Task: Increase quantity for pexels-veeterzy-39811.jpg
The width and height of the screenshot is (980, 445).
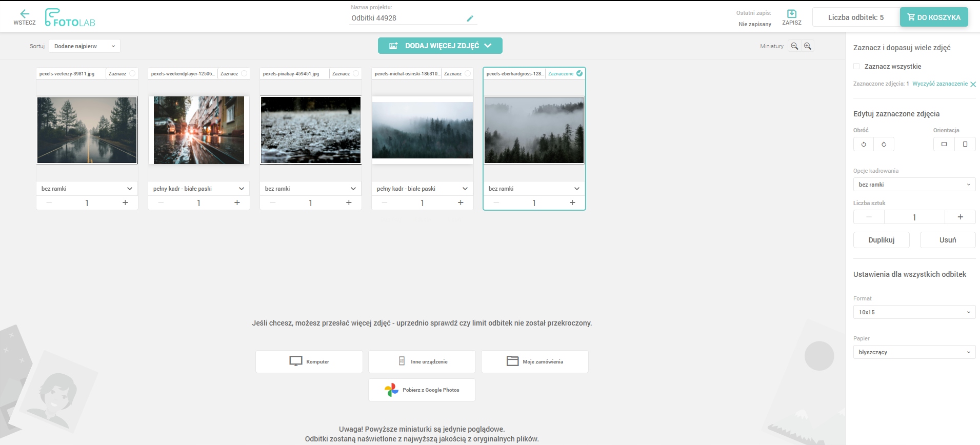Action: (x=125, y=203)
